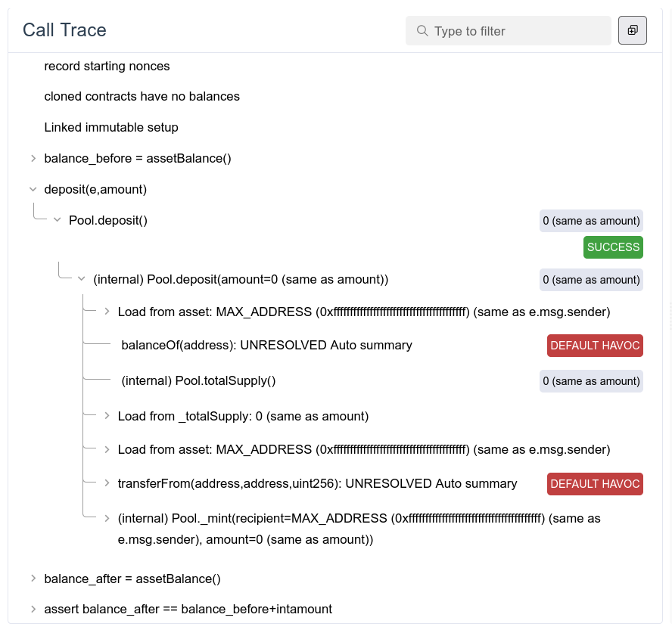Expand the internal Pool._mint call node
This screenshot has width=672, height=633.
tap(107, 518)
